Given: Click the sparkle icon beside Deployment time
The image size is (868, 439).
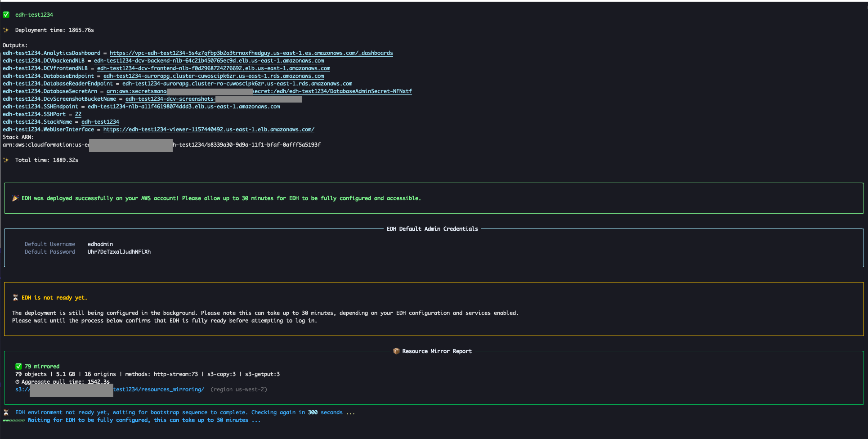Looking at the screenshot, I should 6,30.
